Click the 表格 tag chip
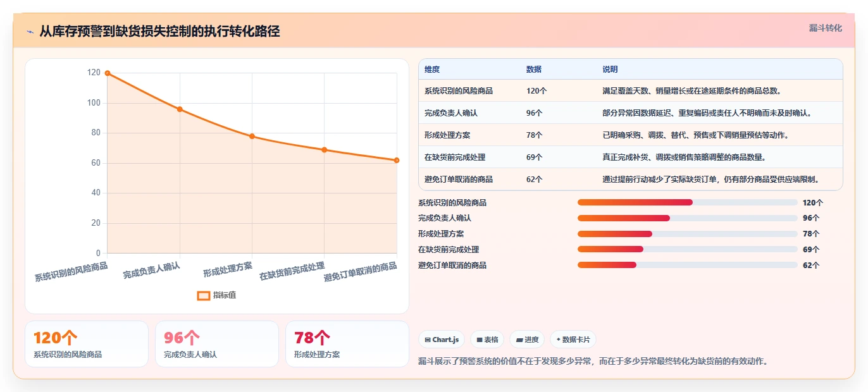 [487, 340]
